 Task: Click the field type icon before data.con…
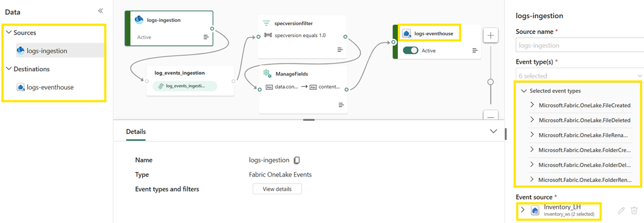point(269,87)
